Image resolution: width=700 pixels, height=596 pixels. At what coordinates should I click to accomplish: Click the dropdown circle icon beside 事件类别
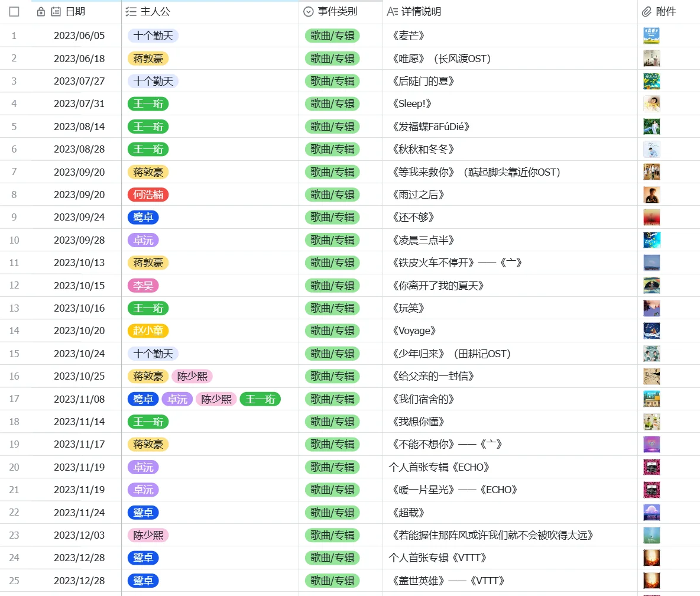pyautogui.click(x=309, y=12)
